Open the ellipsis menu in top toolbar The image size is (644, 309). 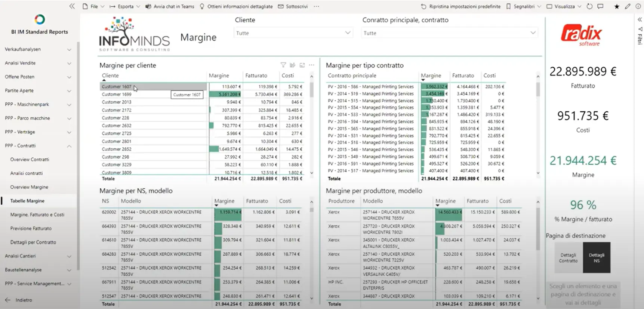pos(317,6)
